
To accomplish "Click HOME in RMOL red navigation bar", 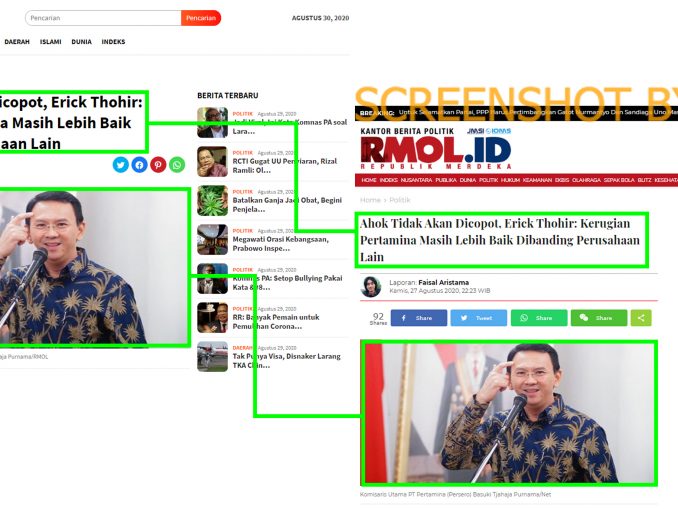I will click(369, 180).
